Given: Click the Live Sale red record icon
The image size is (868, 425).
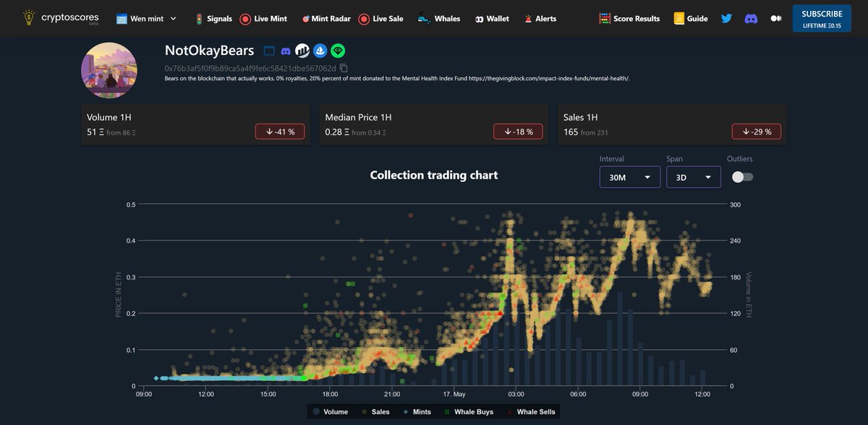Looking at the screenshot, I should [x=364, y=19].
